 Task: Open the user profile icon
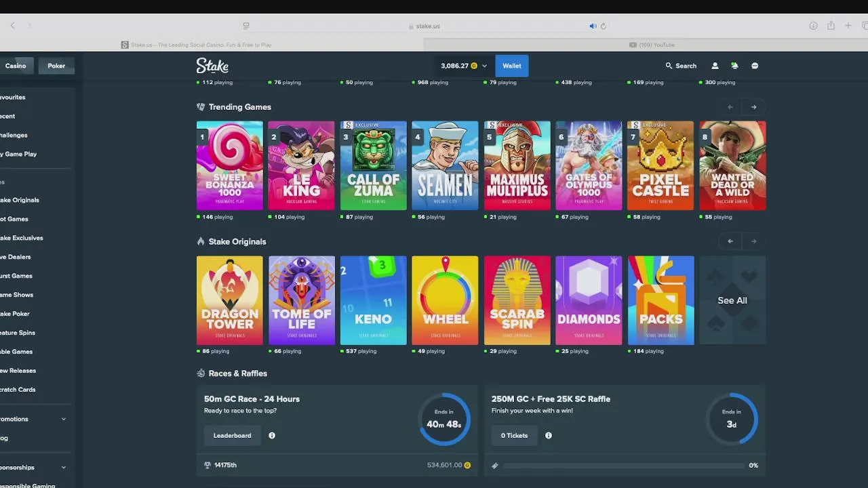(715, 66)
